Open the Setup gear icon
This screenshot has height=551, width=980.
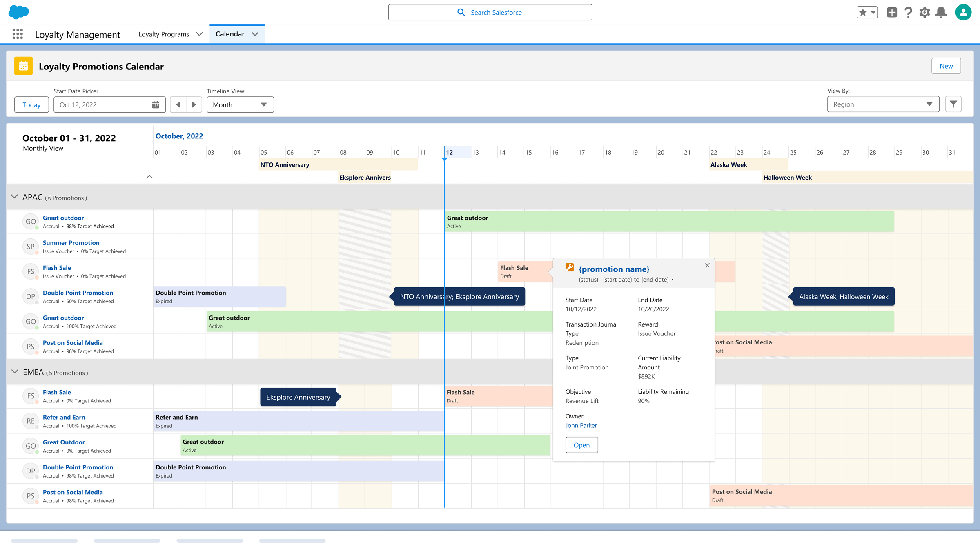[x=924, y=12]
